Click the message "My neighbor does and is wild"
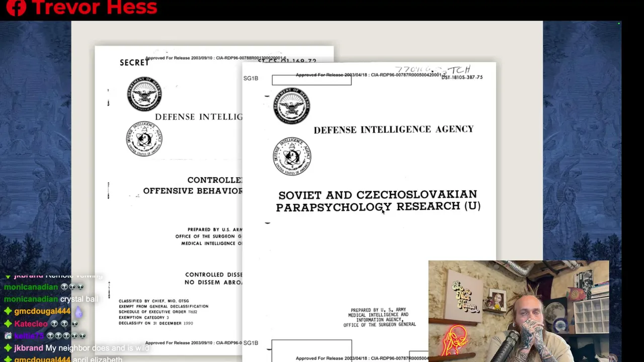 coord(97,348)
